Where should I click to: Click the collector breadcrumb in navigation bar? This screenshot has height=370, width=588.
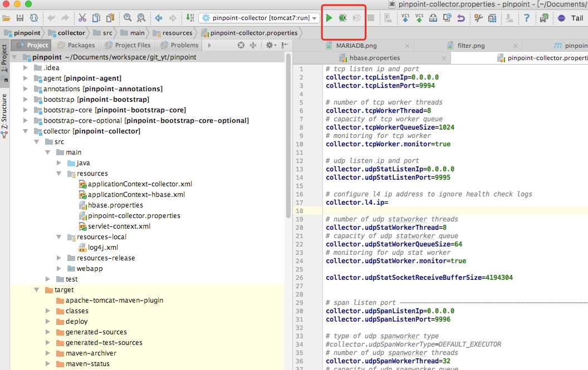pos(67,33)
